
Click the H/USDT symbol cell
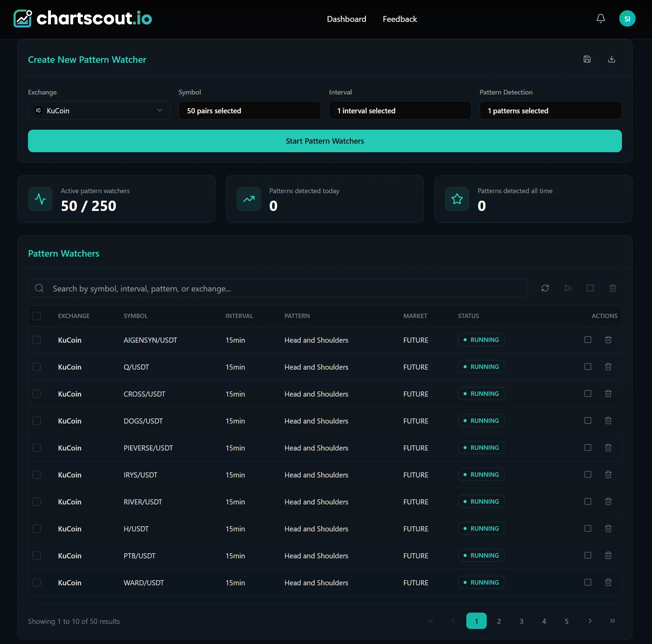(x=136, y=529)
